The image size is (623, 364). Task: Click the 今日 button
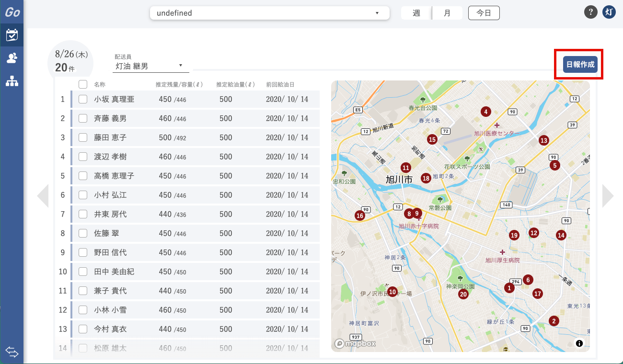coord(484,13)
